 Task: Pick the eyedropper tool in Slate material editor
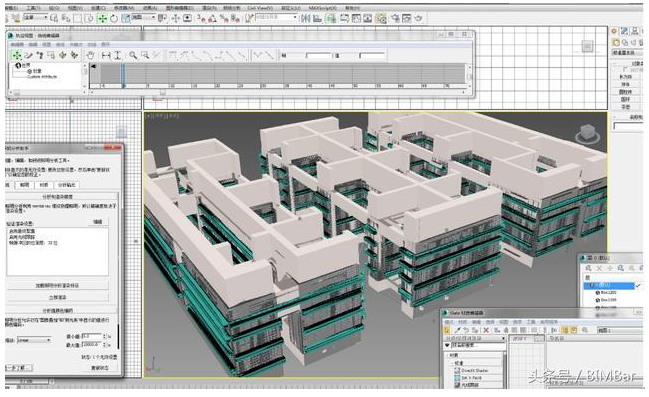click(x=457, y=330)
